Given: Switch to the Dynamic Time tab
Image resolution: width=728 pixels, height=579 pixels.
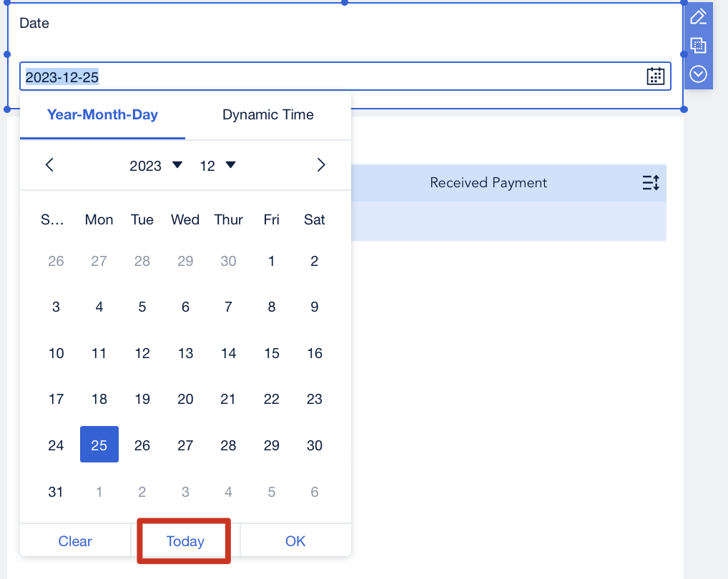Looking at the screenshot, I should click(267, 114).
